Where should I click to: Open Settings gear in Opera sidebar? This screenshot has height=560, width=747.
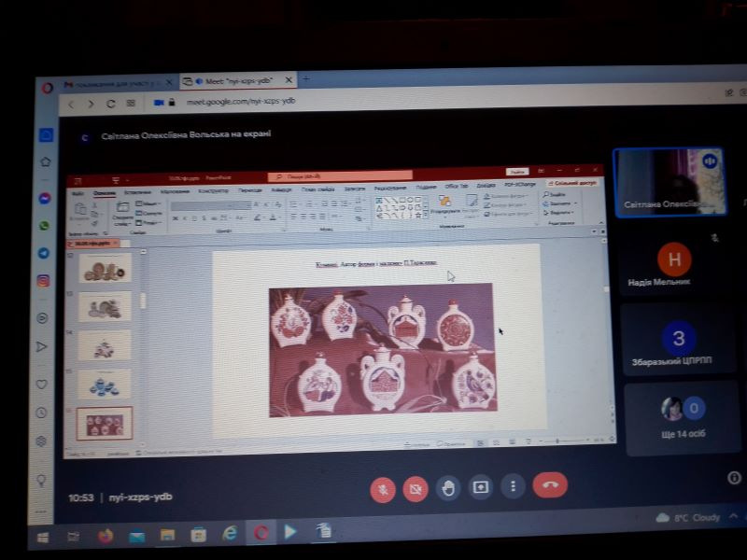click(41, 441)
